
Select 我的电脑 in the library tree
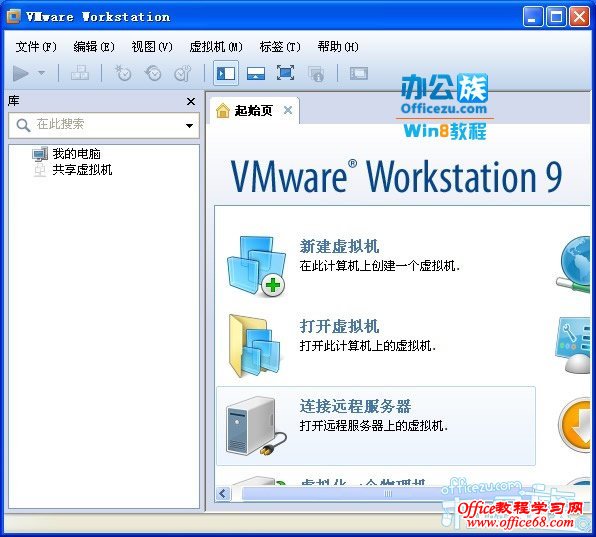click(x=76, y=154)
